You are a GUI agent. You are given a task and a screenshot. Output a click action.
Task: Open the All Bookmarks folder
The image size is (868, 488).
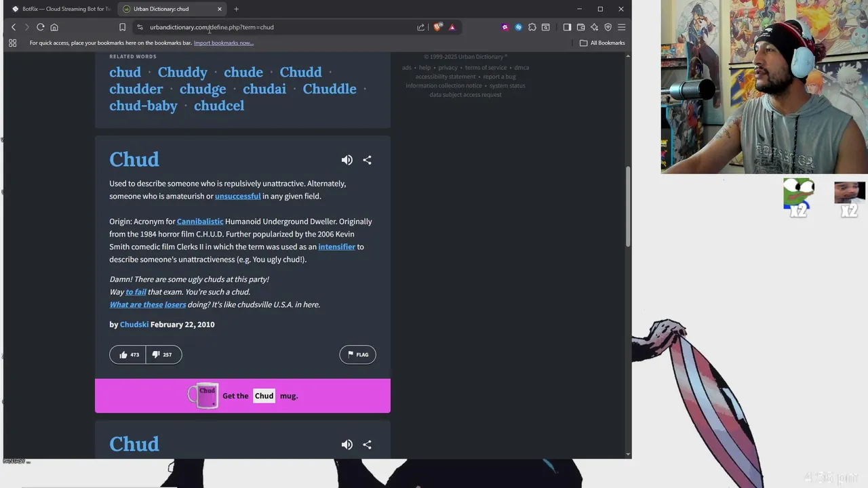tap(602, 43)
